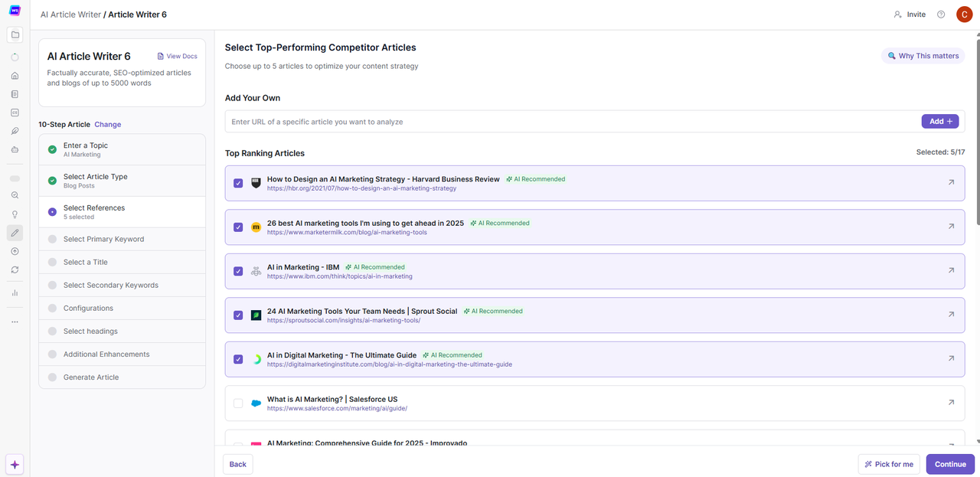Image resolution: width=980 pixels, height=477 pixels.
Task: Click the Continue button
Action: click(950, 464)
